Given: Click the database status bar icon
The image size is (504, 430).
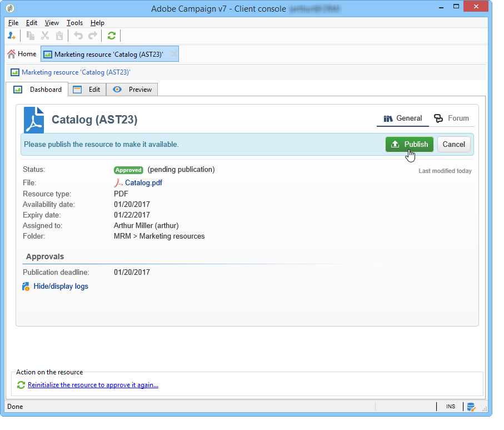Looking at the screenshot, I should click(x=471, y=407).
